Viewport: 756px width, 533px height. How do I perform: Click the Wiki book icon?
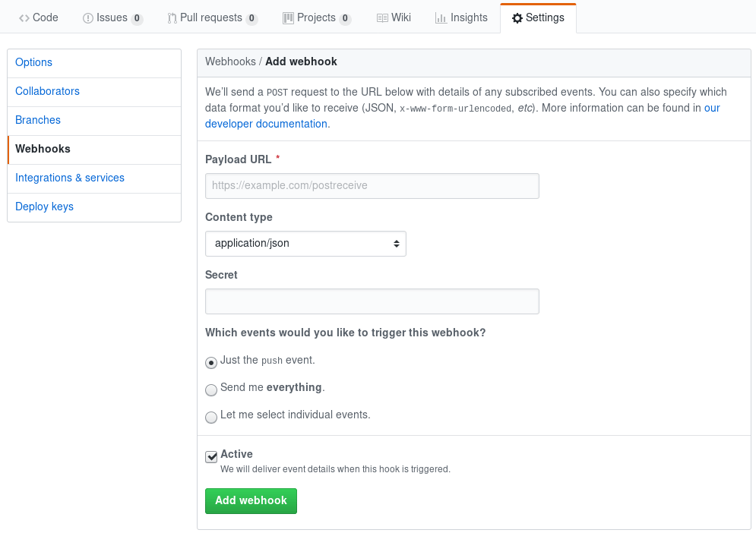tap(382, 17)
